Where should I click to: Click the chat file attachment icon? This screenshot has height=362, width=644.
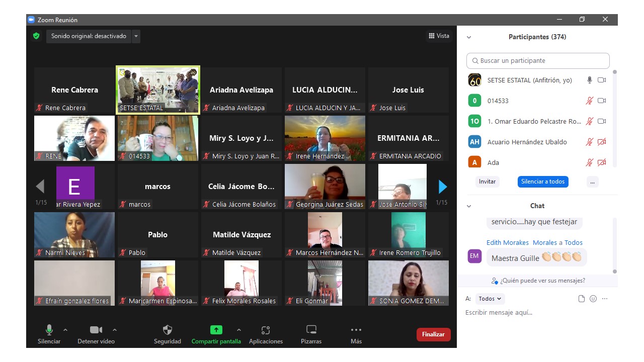coord(582,299)
